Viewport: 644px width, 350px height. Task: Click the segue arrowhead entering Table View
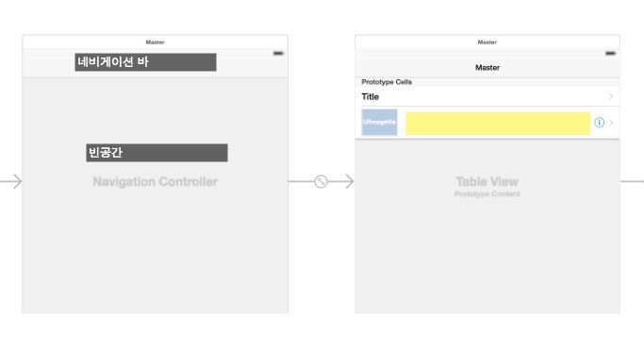click(348, 181)
